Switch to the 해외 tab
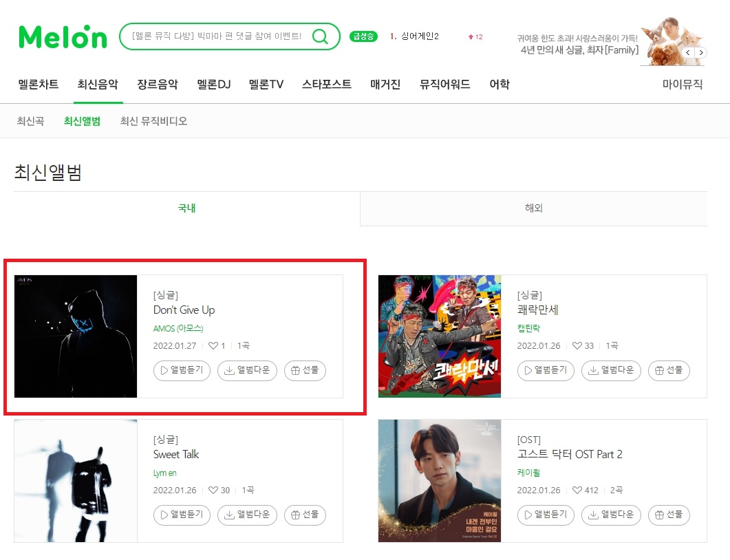Image resolution: width=730 pixels, height=560 pixels. pos(533,208)
